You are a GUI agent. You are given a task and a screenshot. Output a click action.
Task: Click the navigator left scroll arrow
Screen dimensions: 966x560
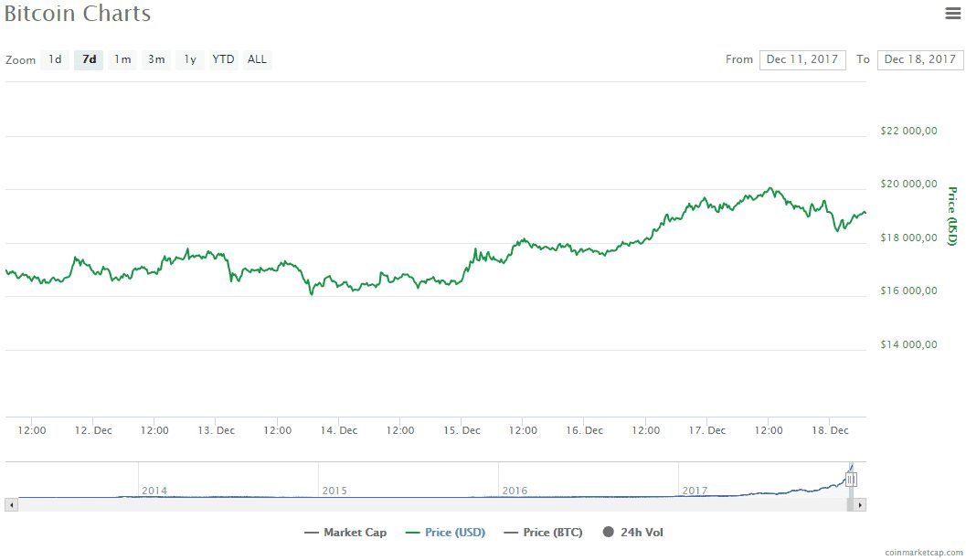11,505
